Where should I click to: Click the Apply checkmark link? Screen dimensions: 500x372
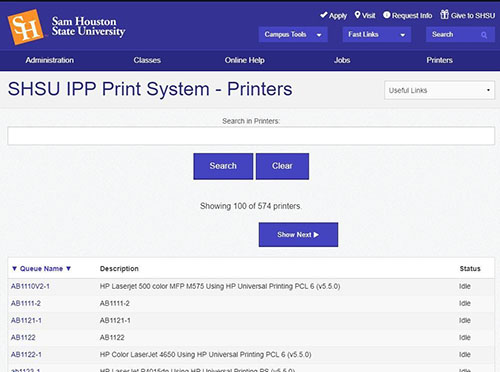coord(333,15)
